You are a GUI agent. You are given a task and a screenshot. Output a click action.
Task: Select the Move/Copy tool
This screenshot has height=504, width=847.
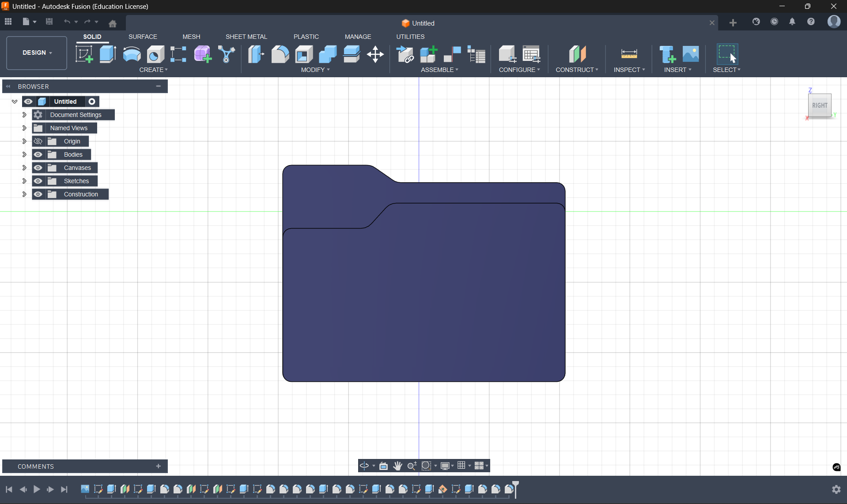375,54
